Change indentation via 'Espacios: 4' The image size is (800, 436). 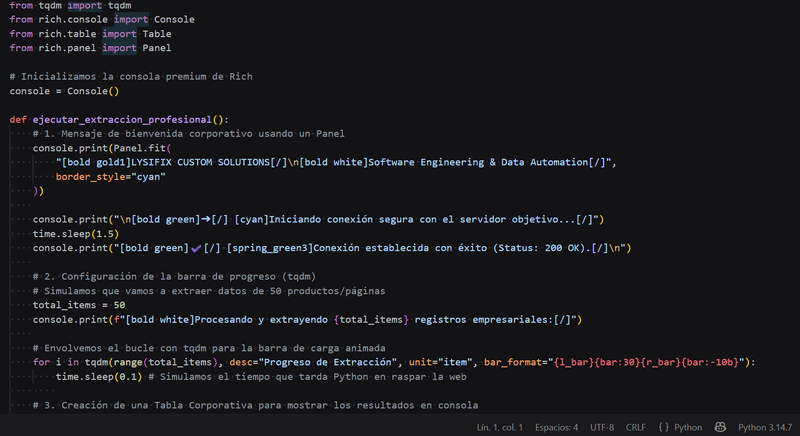(556, 427)
